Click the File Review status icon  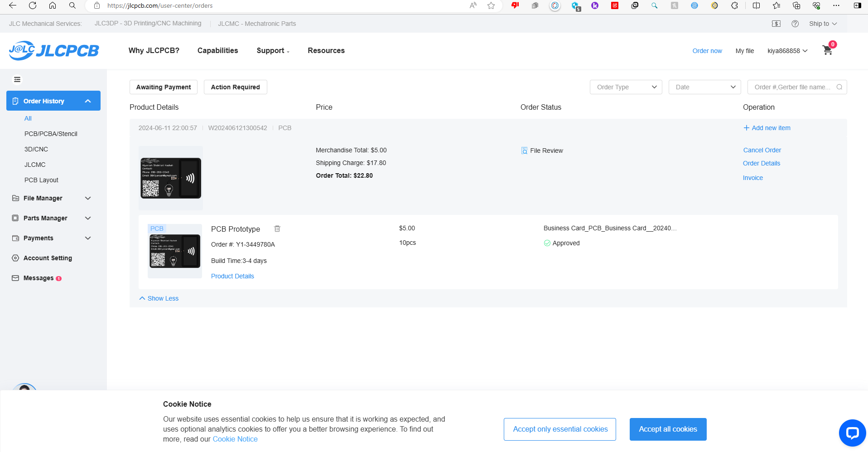(x=524, y=151)
